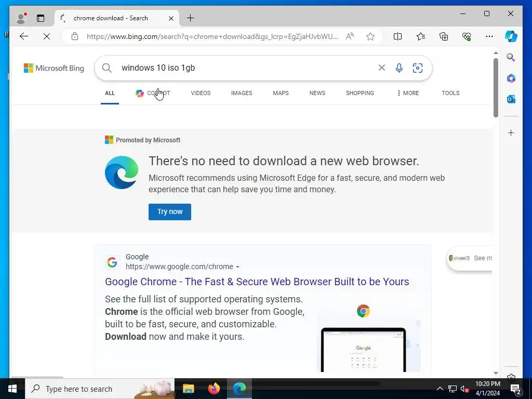
Task: Open a new tab with the plus button
Action: point(190,18)
